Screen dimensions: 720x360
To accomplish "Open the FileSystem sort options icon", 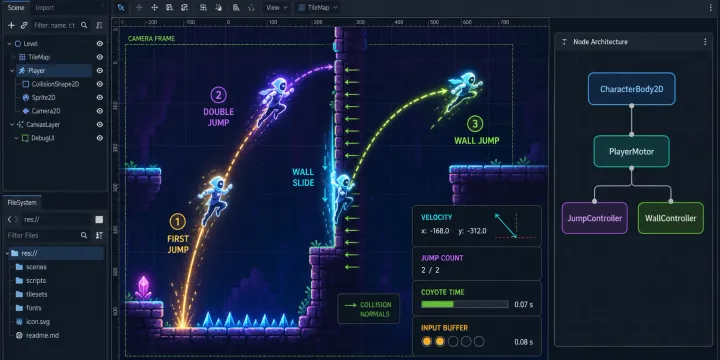I will [99, 235].
